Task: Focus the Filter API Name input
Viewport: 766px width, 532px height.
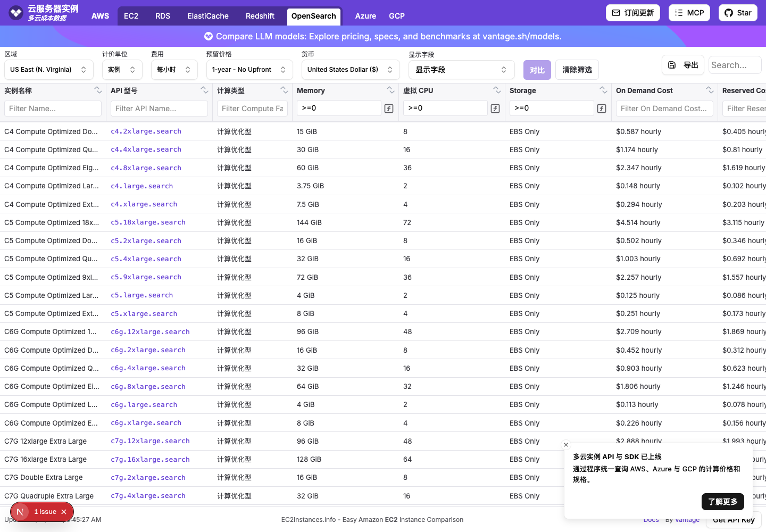Action: pyautogui.click(x=159, y=109)
